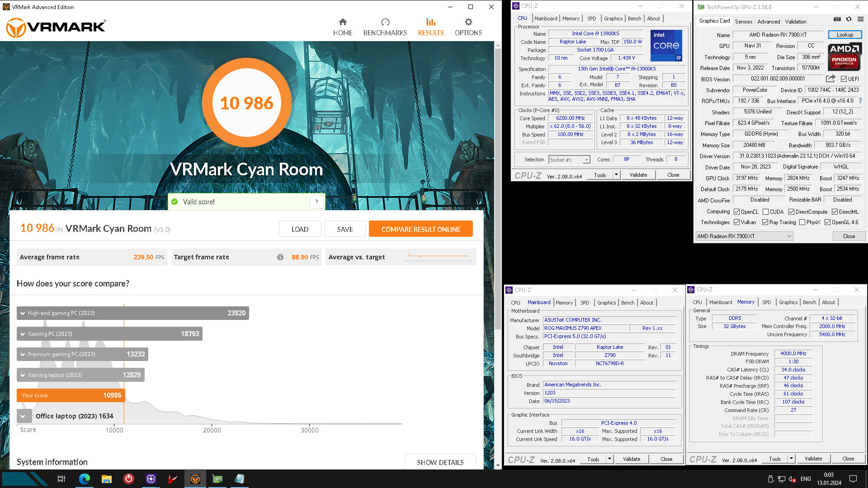This screenshot has height=488, width=868.
Task: Click the valid score help question mark
Action: click(x=317, y=202)
